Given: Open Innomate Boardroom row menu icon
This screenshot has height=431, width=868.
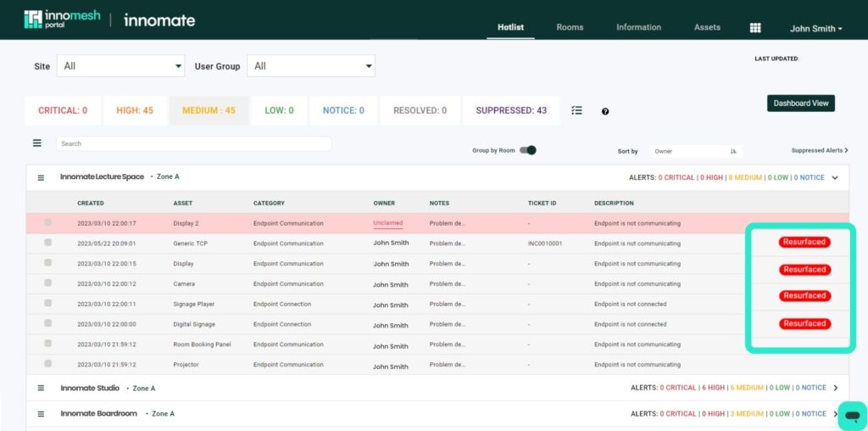Looking at the screenshot, I should pos(41,414).
